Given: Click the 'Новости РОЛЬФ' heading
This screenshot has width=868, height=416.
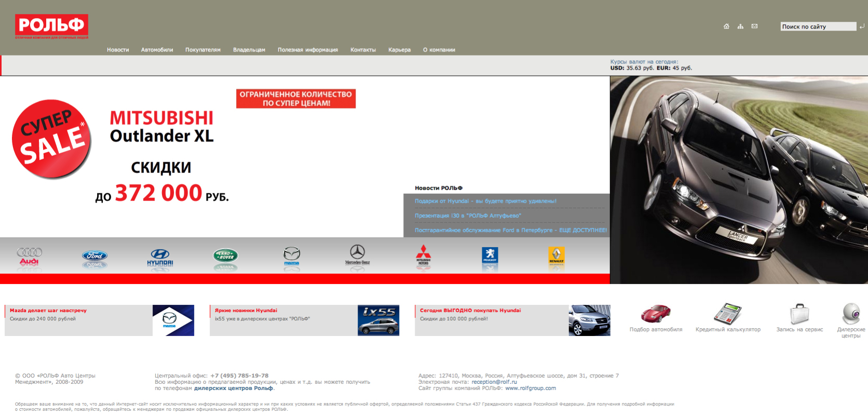Looking at the screenshot, I should tap(439, 188).
